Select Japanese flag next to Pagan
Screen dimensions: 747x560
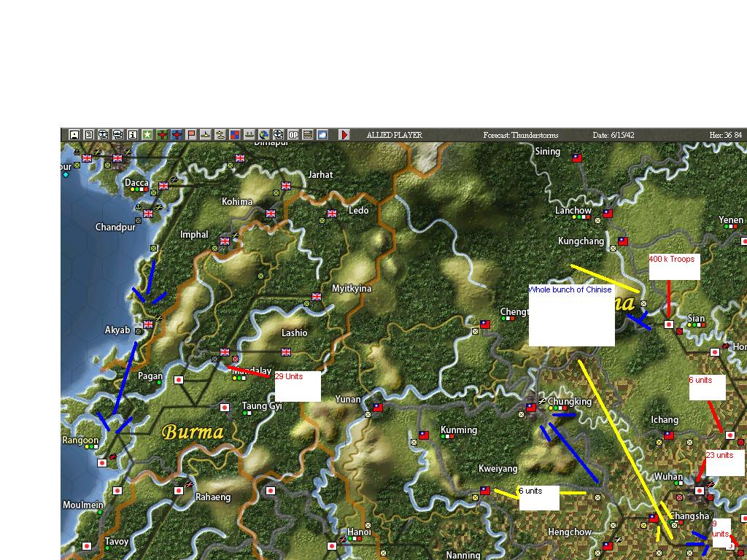point(179,379)
